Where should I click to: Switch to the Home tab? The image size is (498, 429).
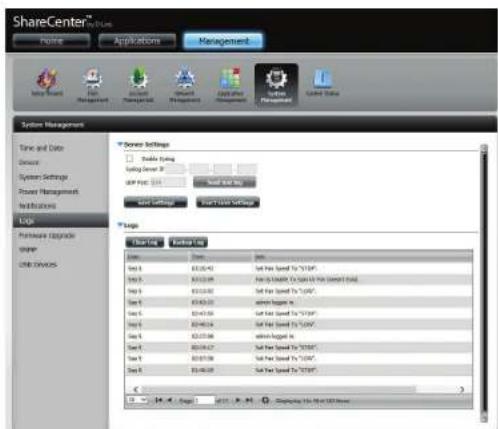[x=51, y=41]
